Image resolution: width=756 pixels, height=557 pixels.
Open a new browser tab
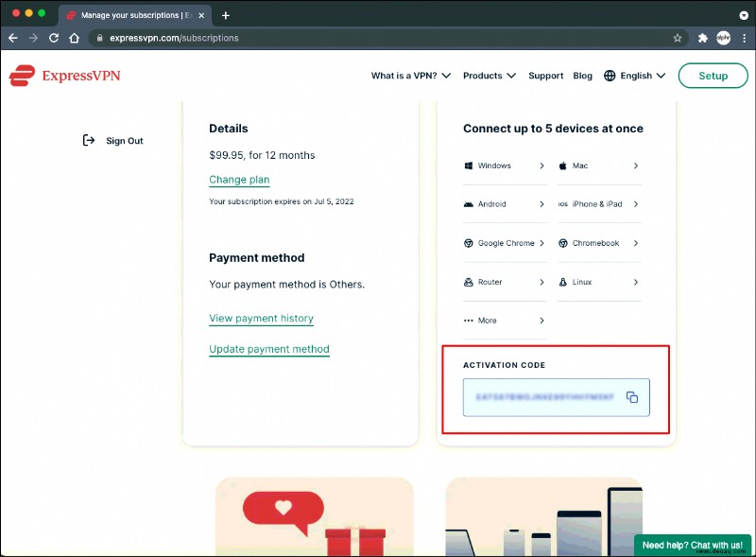(225, 15)
